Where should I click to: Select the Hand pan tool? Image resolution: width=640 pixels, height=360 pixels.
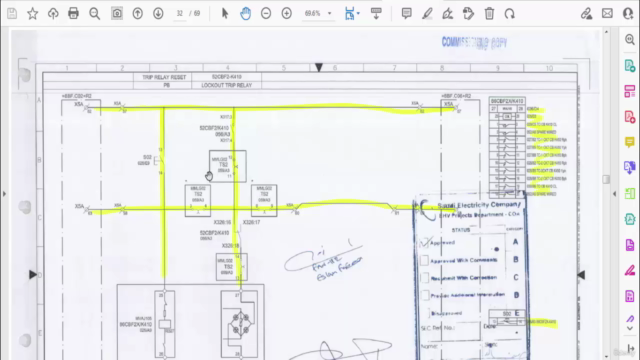(245, 13)
